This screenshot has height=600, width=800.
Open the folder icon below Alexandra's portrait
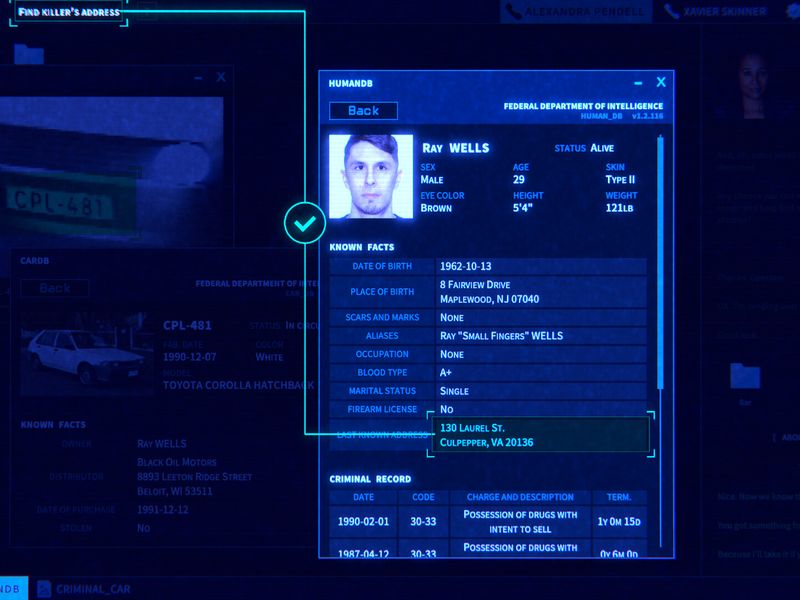(x=745, y=376)
